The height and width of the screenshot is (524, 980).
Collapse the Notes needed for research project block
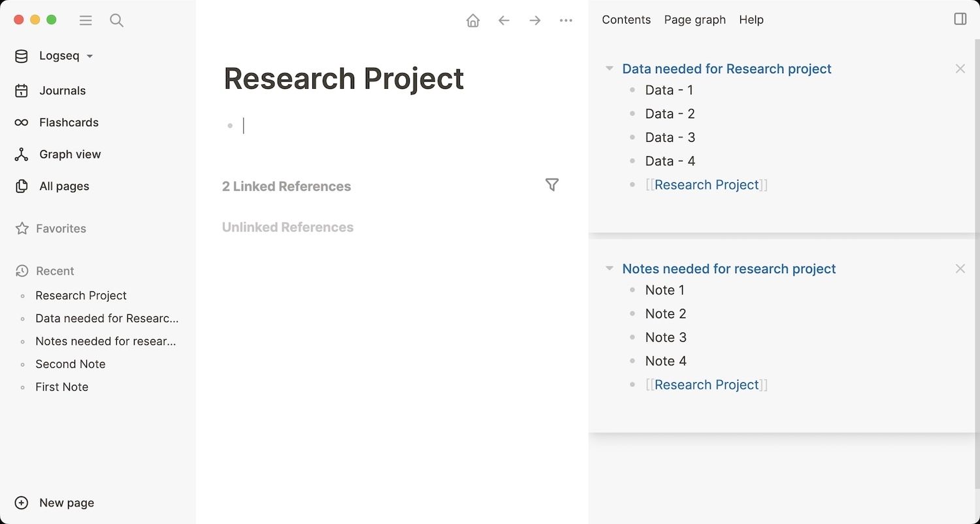pos(609,268)
